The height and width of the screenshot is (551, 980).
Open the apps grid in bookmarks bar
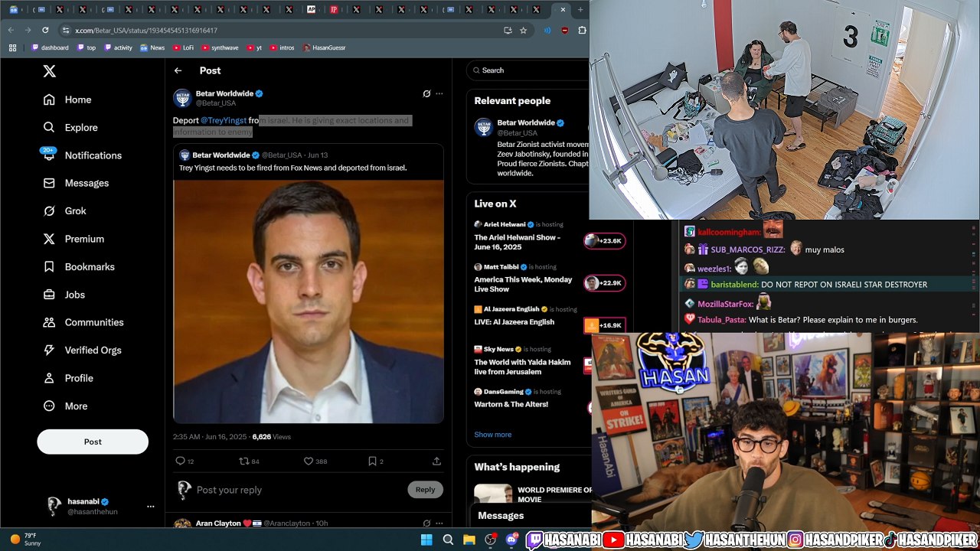coord(12,47)
